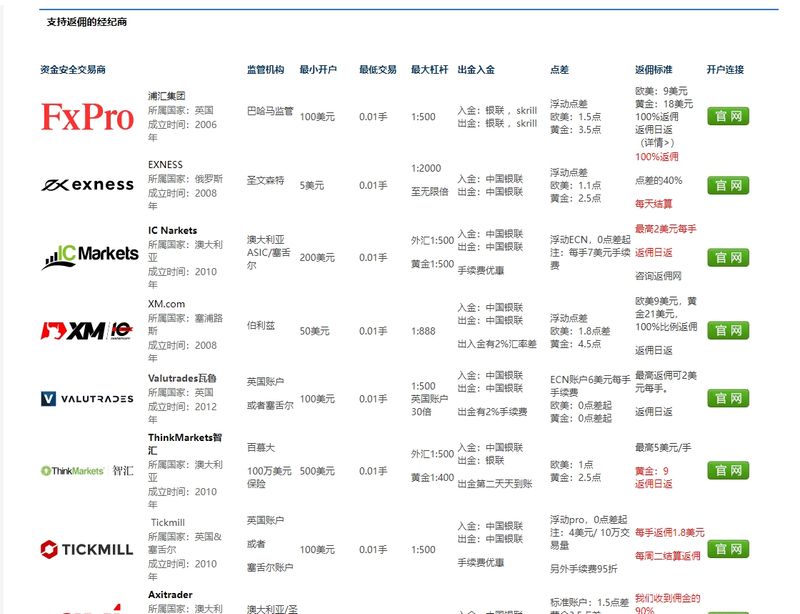Click the 每天结算 red text

click(x=654, y=204)
